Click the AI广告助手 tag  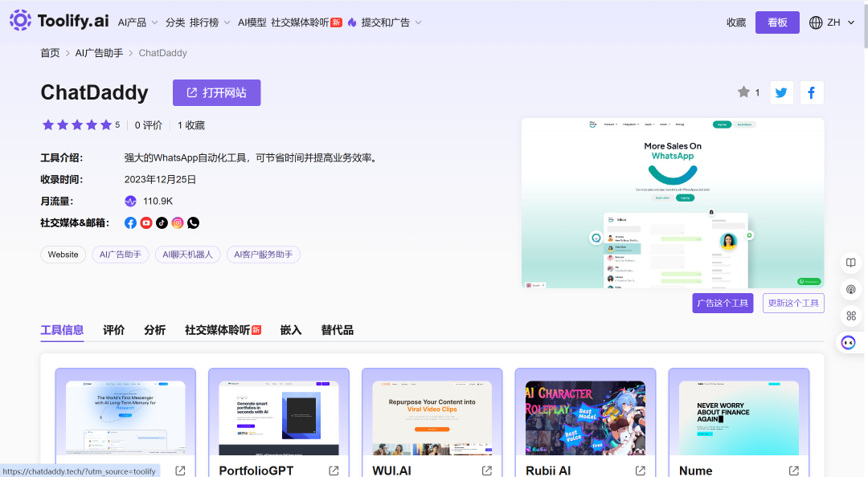click(x=120, y=255)
